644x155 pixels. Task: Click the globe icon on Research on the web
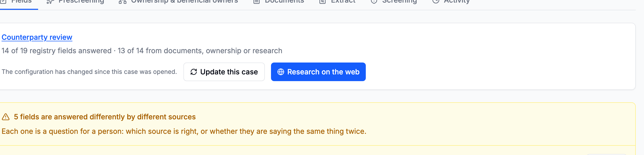281,72
